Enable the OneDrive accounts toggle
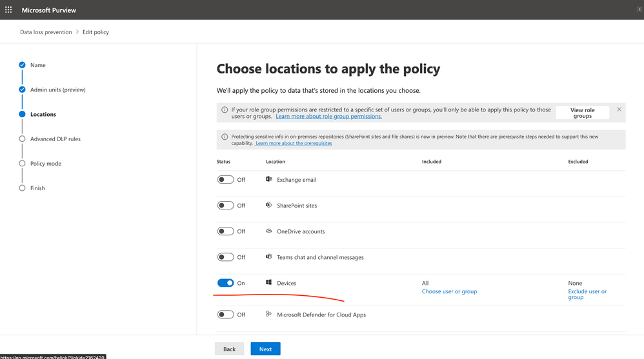Screen dimensions: 644x359 click(225, 231)
